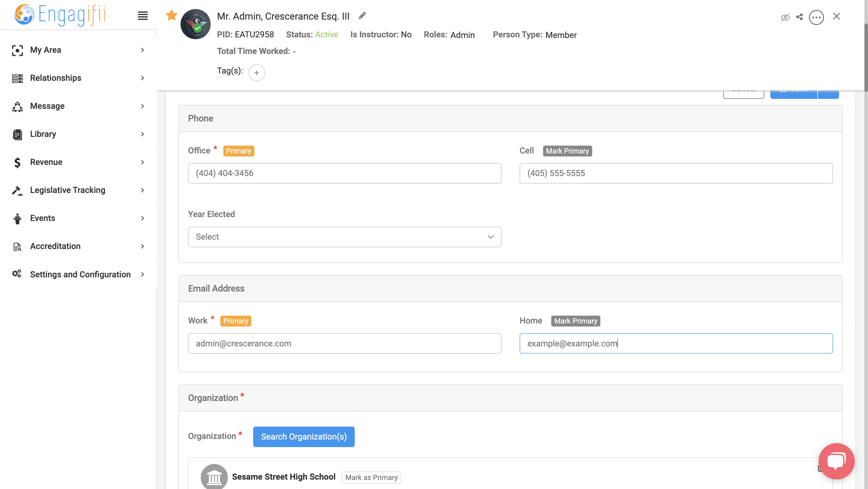Click Settings and Configuration gears icon
The width and height of the screenshot is (868, 489).
(17, 274)
